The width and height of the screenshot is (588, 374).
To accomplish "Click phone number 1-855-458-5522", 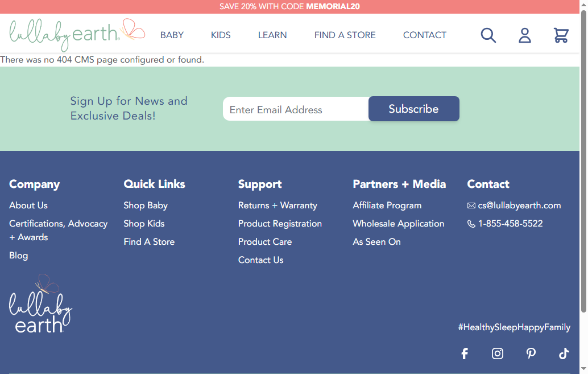I will tap(510, 223).
